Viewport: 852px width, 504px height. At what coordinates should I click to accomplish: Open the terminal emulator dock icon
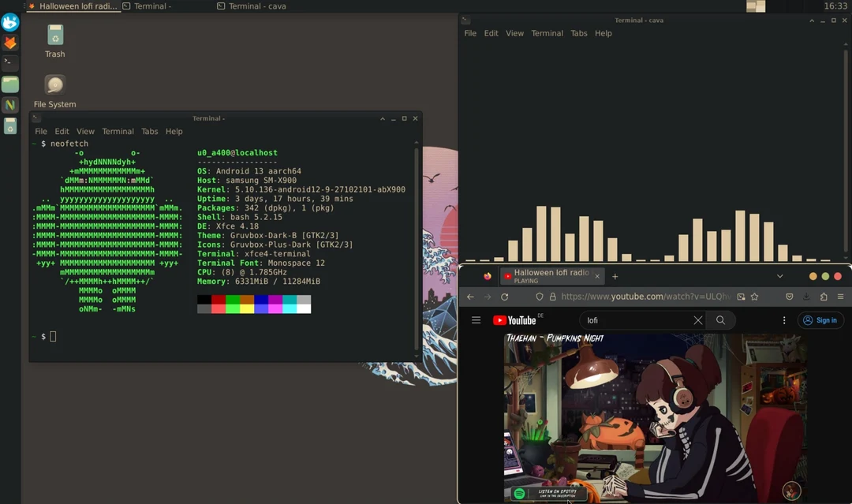click(x=10, y=62)
